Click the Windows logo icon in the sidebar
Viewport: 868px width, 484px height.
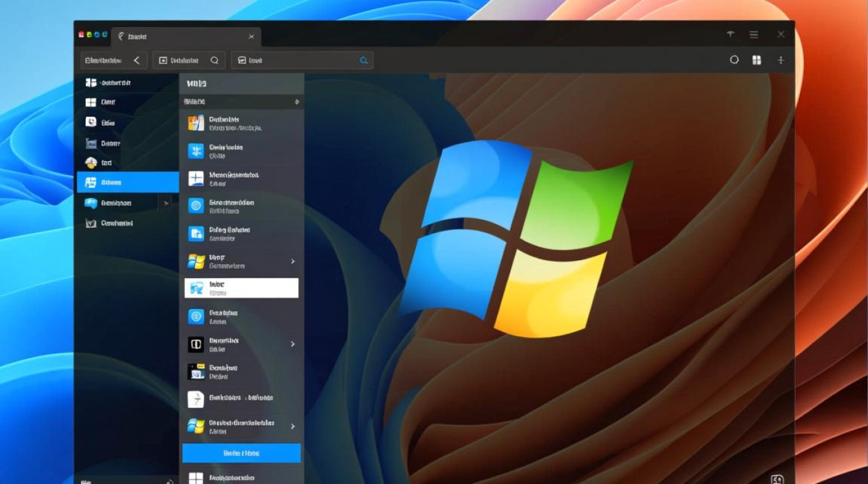[x=91, y=102]
